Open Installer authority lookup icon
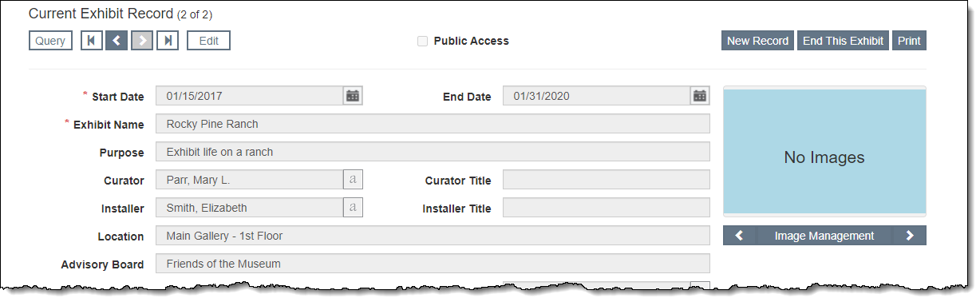The height and width of the screenshot is (302, 980). 353,208
